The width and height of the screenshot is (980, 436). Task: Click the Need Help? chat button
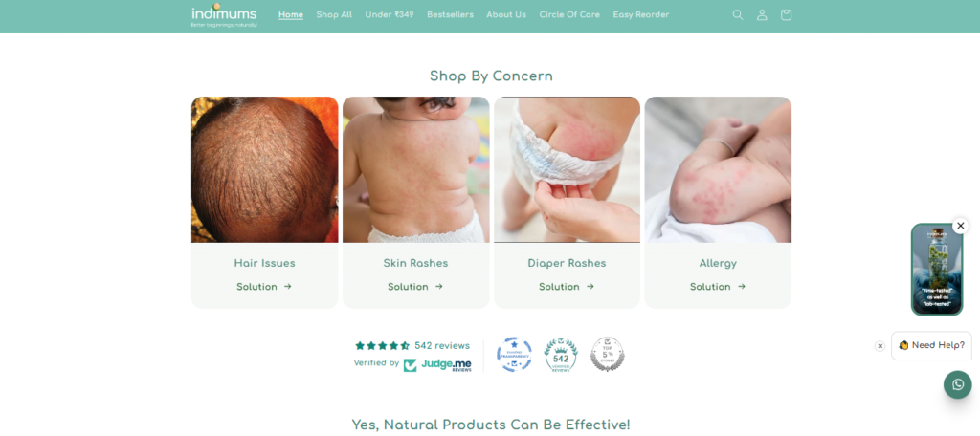click(x=931, y=345)
